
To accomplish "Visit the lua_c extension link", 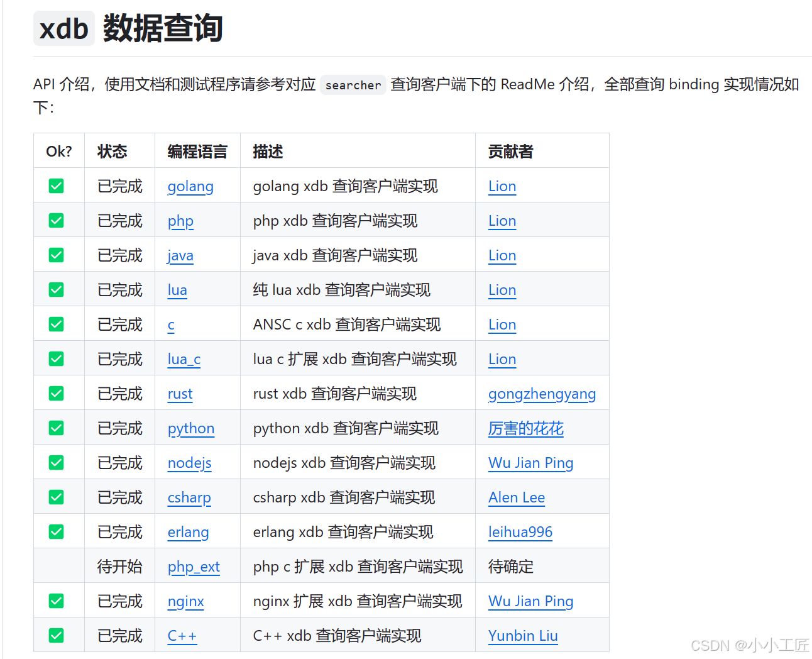I will [x=184, y=359].
